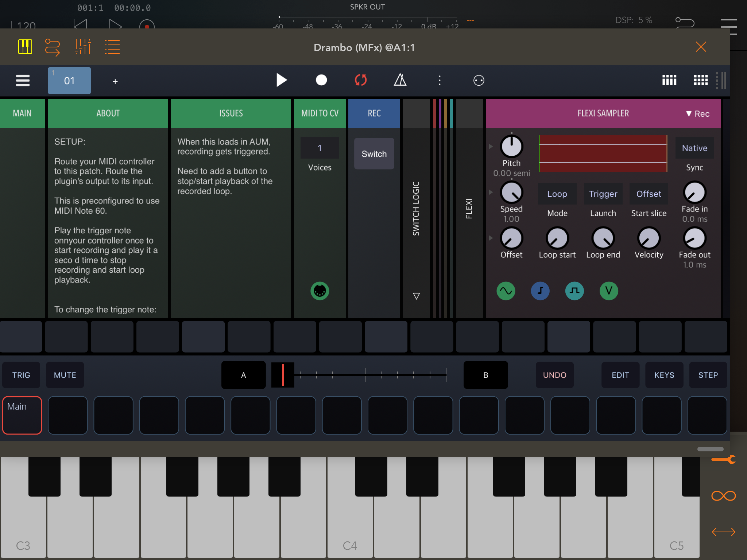This screenshot has height=560, width=747.
Task: Select the green sine wave output icon
Action: 506,291
